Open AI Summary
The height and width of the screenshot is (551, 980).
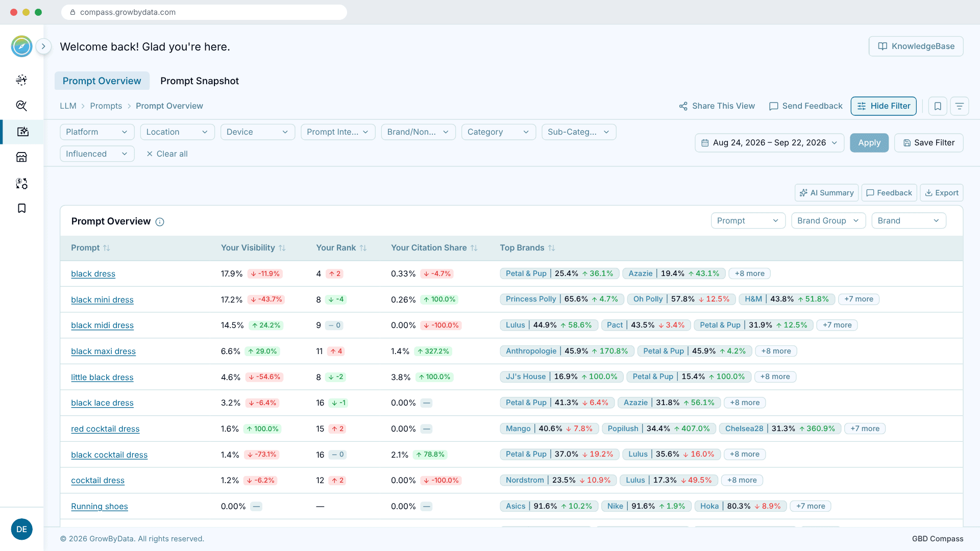pos(826,193)
